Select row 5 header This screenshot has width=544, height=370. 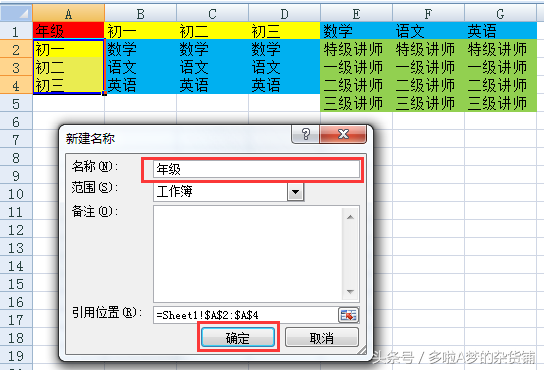[x=16, y=103]
